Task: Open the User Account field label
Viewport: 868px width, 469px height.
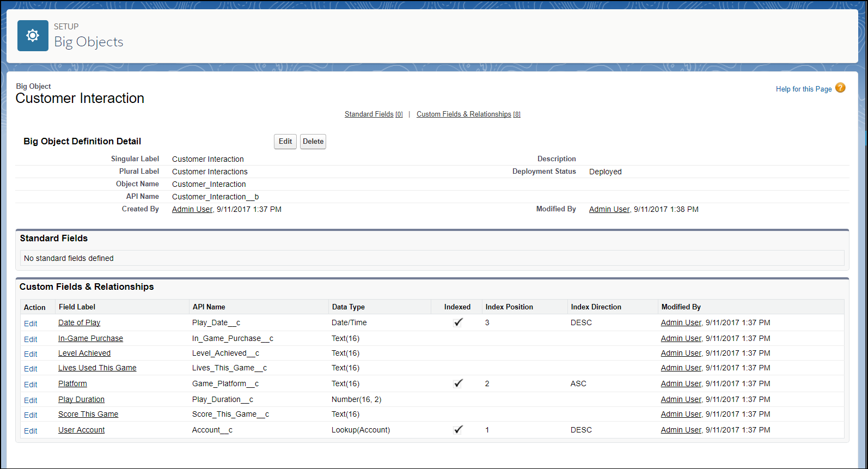Action: (81, 430)
